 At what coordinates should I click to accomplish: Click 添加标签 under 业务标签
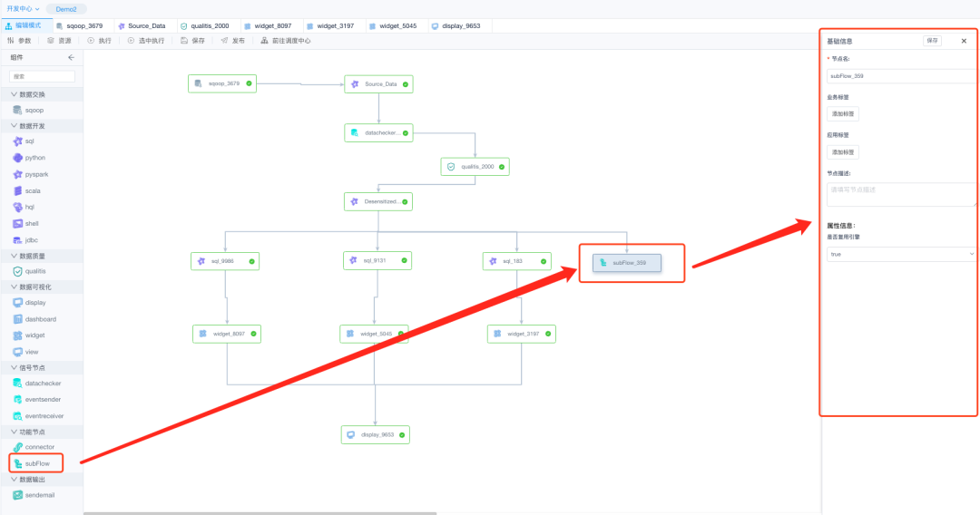click(x=843, y=114)
